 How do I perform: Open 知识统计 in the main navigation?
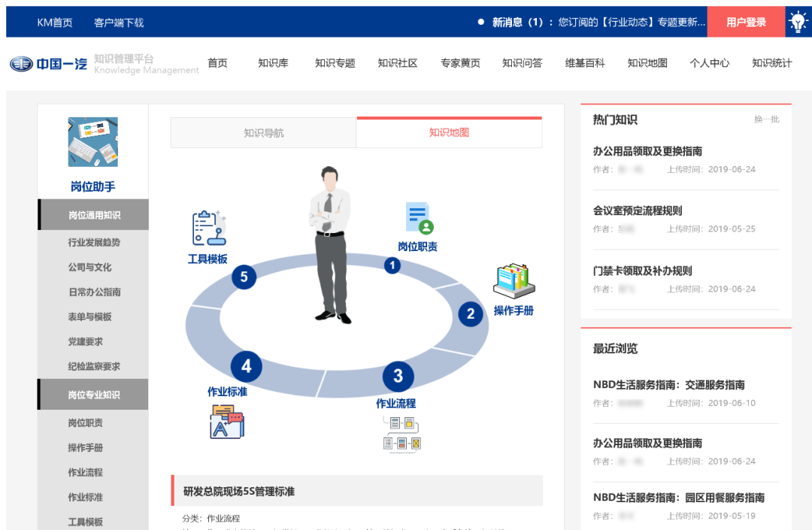(771, 63)
